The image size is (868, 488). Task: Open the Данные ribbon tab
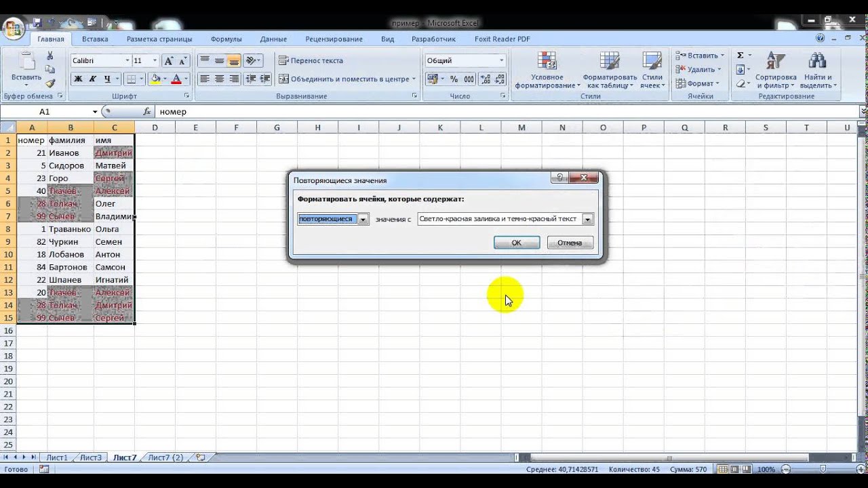pos(273,39)
